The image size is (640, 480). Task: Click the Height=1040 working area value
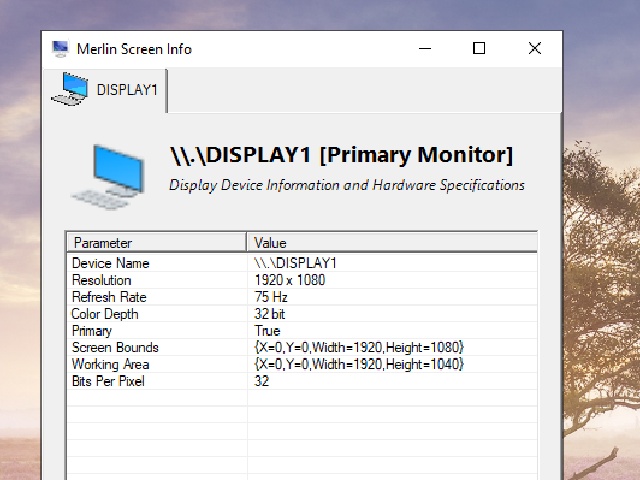359,364
